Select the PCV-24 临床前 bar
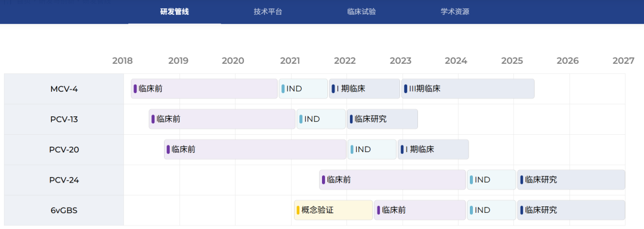Viewport: 644px width, 229px height. pos(392,180)
